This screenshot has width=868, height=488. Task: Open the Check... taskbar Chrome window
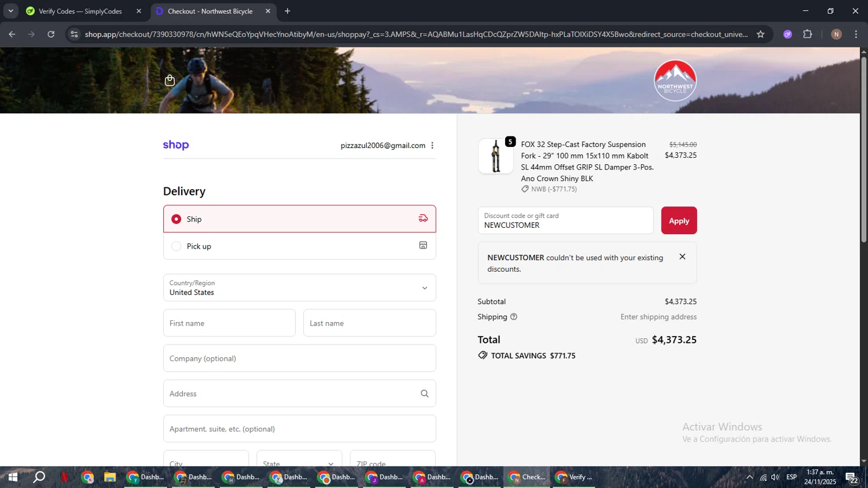527,477
